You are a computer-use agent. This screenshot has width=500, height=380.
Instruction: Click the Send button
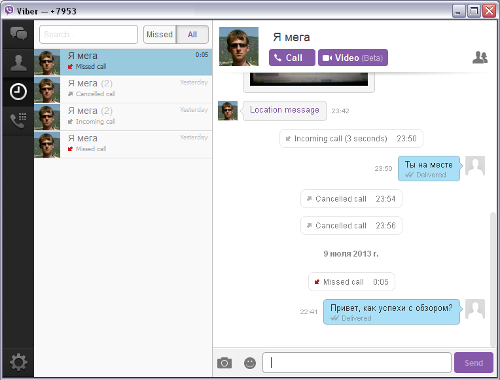473,363
